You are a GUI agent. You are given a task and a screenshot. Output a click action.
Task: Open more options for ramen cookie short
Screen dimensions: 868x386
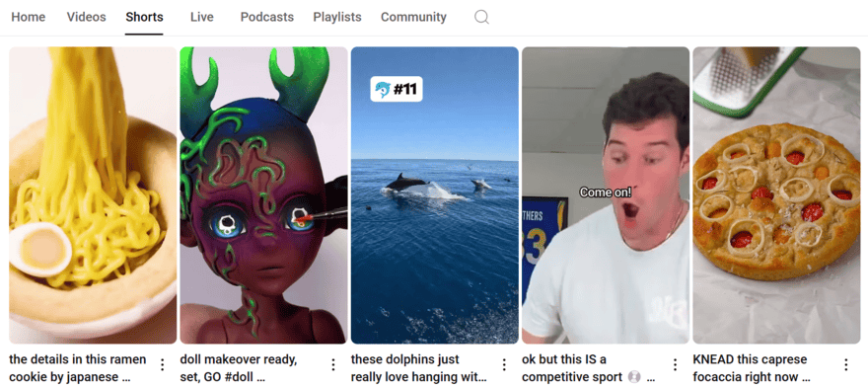click(162, 364)
